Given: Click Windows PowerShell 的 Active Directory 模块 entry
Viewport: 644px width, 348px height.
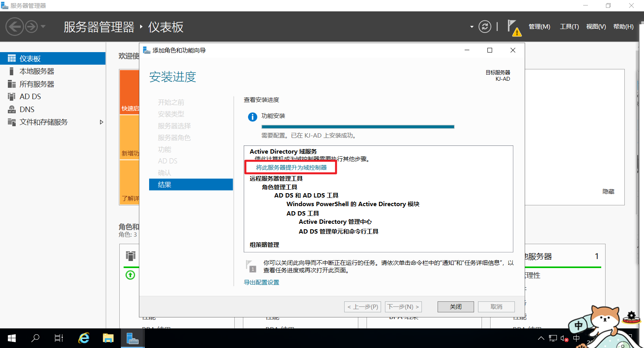Looking at the screenshot, I should coord(353,204).
